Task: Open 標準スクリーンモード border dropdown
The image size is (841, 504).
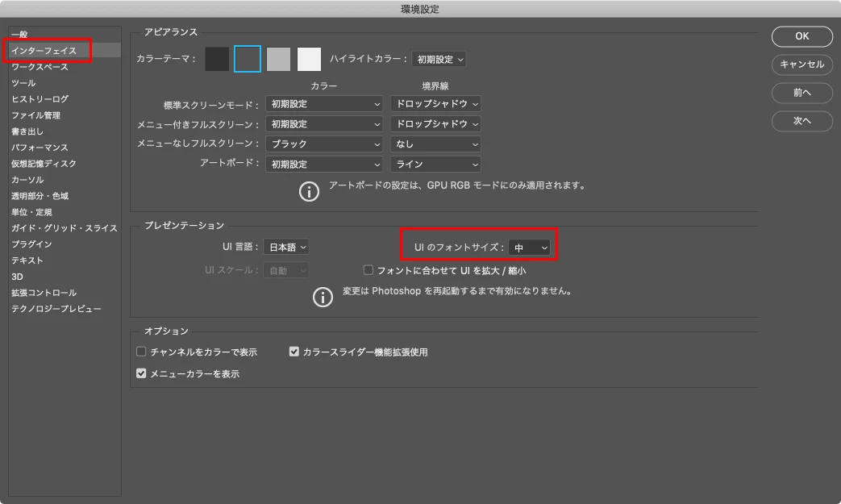Action: [435, 104]
